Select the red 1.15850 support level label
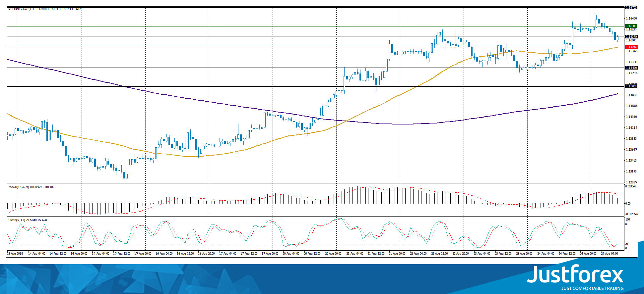 [631, 47]
